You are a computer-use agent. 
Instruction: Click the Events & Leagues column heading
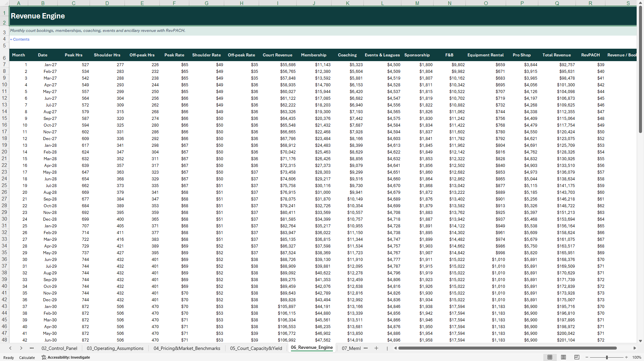(382, 55)
